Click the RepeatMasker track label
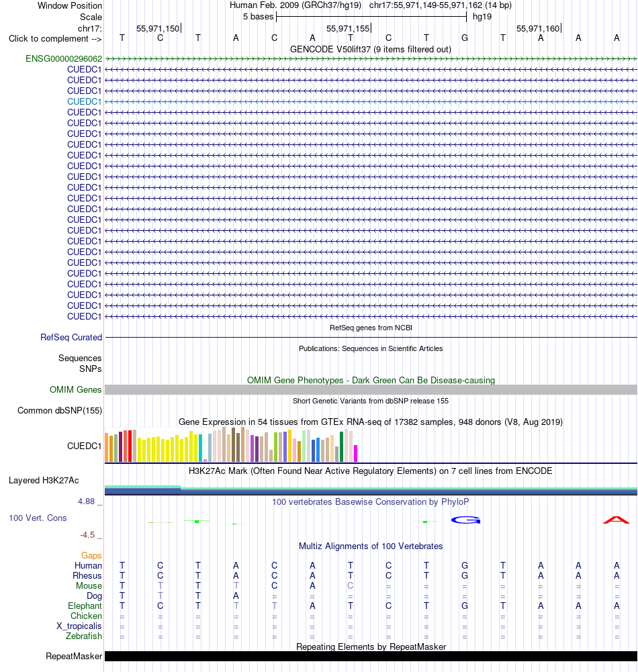 coord(74,656)
